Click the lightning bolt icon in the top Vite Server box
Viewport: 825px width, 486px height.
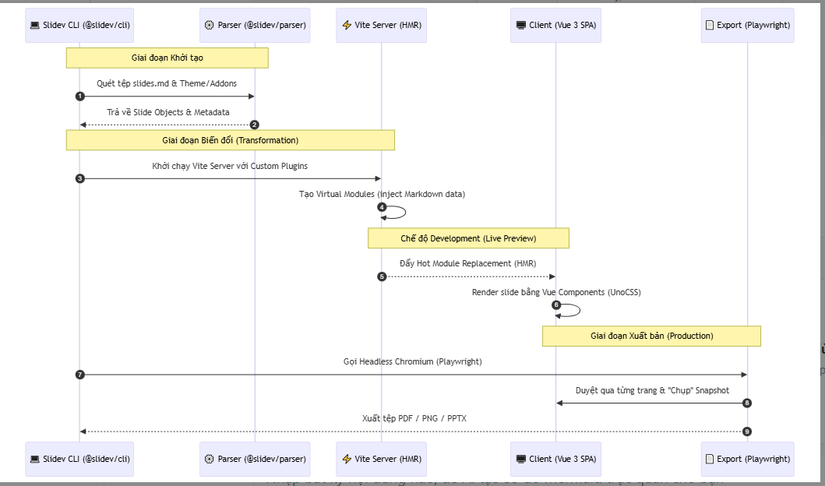click(346, 25)
